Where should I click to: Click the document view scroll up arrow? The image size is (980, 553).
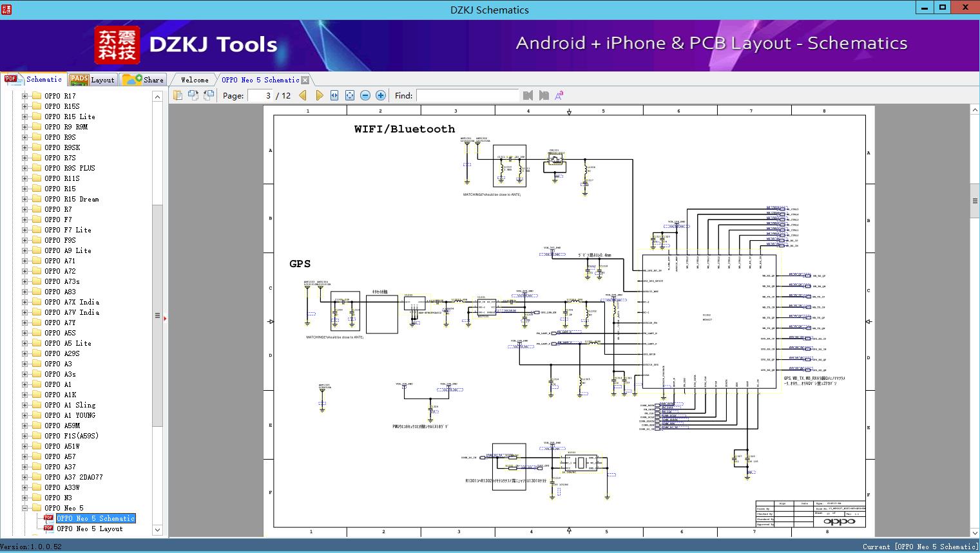pyautogui.click(x=975, y=110)
